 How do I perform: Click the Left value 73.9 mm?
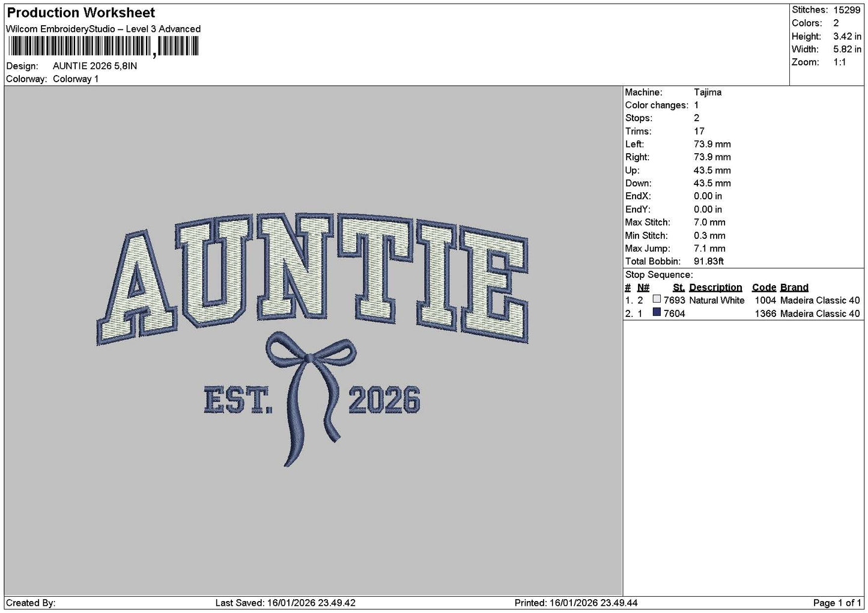pyautogui.click(x=712, y=144)
